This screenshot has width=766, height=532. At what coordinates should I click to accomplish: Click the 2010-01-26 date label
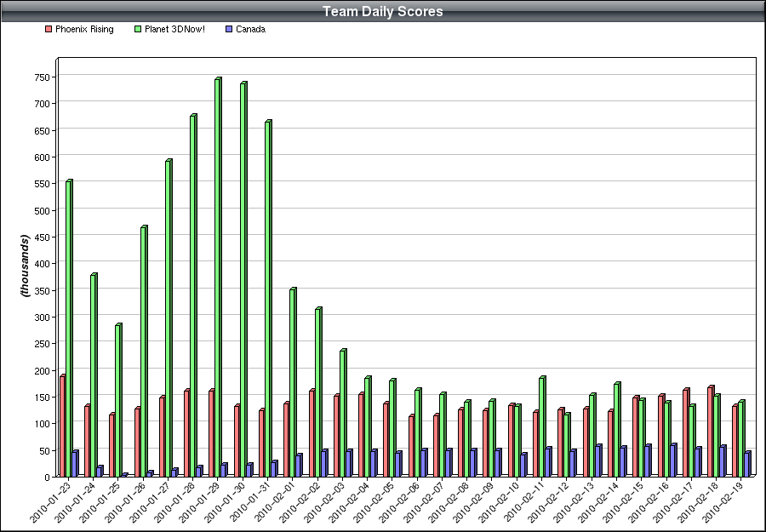pyautogui.click(x=125, y=501)
